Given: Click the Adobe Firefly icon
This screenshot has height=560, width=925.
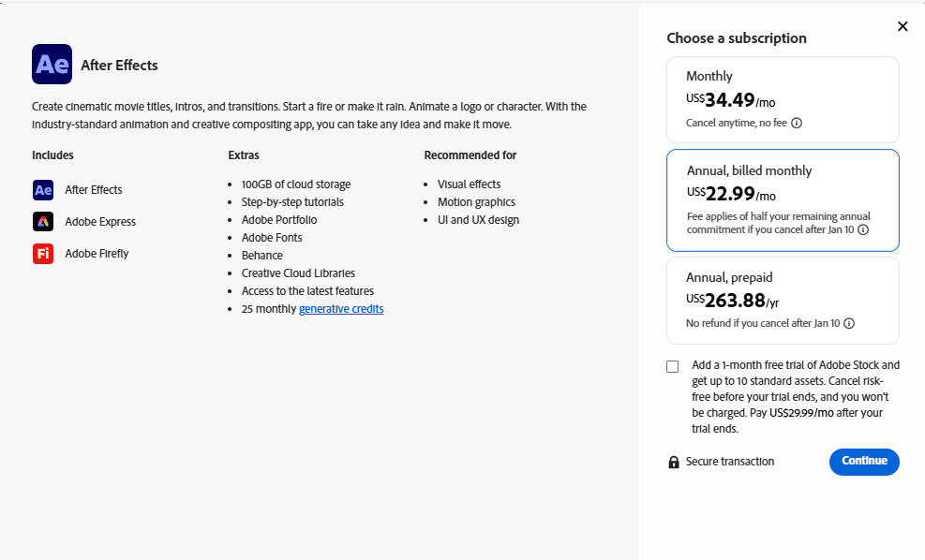Looking at the screenshot, I should 43,253.
